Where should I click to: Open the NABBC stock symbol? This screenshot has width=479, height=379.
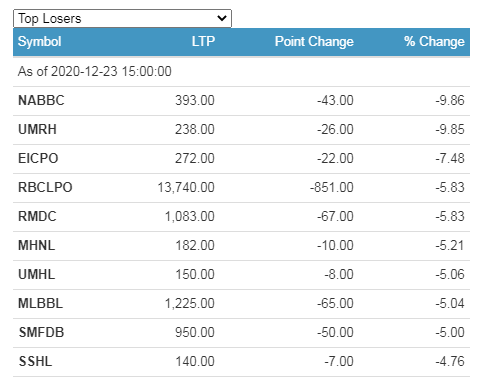(41, 100)
